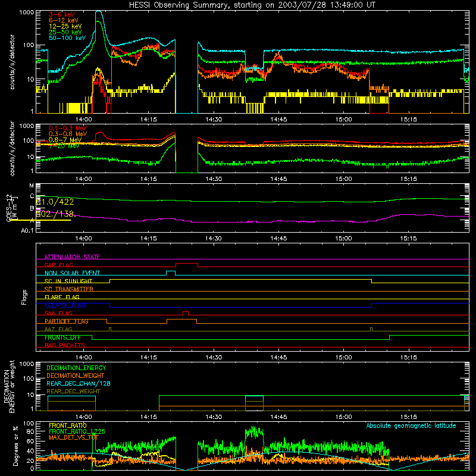The height and width of the screenshot is (476, 476).
Task: Click the FLARE_FLAG label
Action: tap(62, 297)
